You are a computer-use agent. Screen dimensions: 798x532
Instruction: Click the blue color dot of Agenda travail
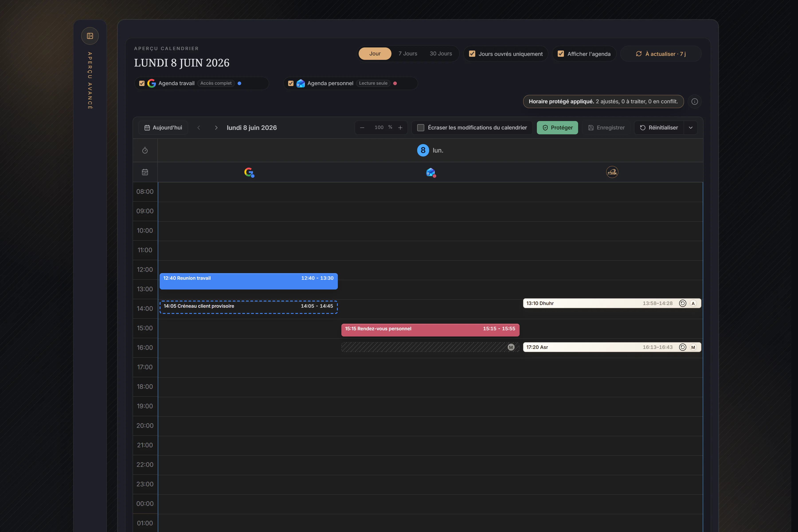pyautogui.click(x=240, y=83)
